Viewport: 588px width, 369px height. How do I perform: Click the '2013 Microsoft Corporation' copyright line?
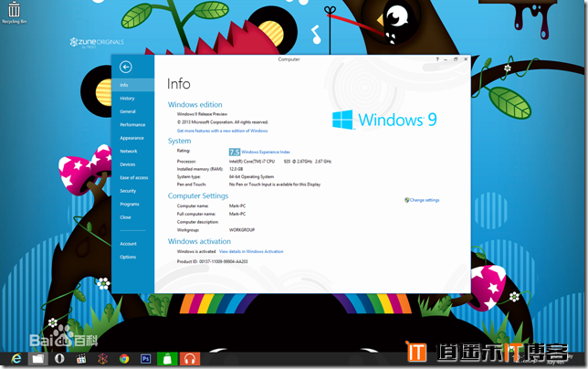[223, 122]
